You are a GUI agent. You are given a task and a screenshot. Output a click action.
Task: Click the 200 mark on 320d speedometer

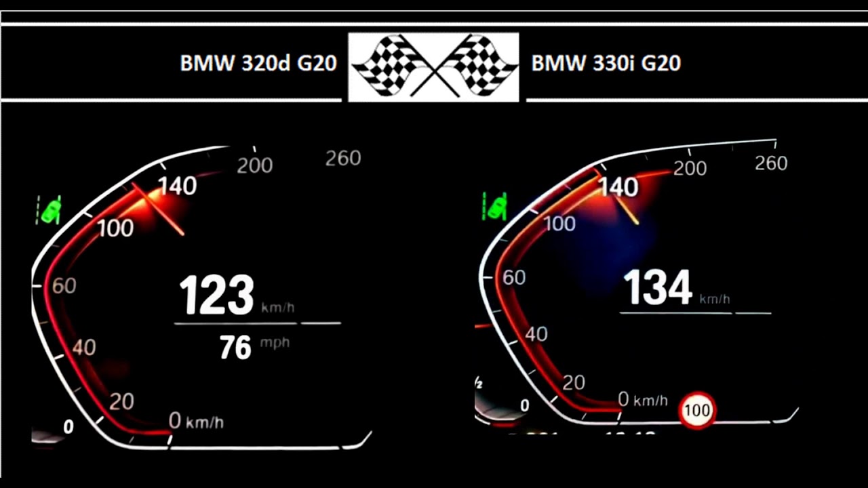click(255, 165)
